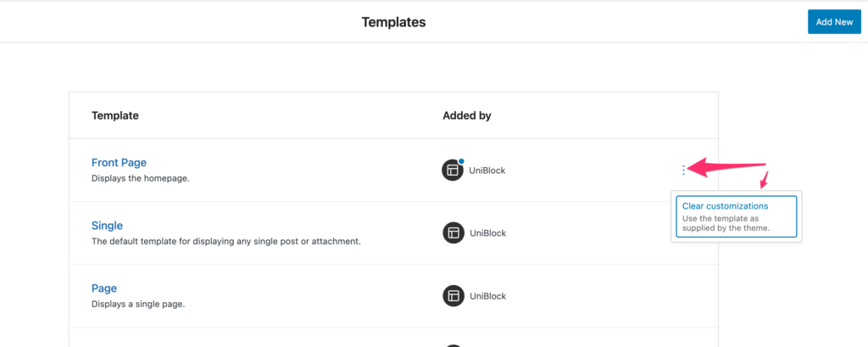Click the Template column header

click(x=115, y=115)
